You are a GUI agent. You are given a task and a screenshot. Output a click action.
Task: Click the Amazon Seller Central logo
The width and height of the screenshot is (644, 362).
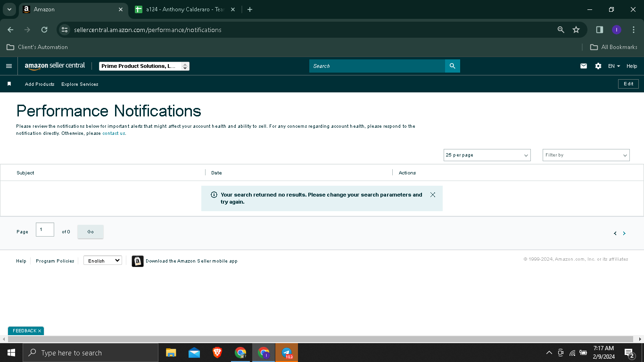click(55, 66)
